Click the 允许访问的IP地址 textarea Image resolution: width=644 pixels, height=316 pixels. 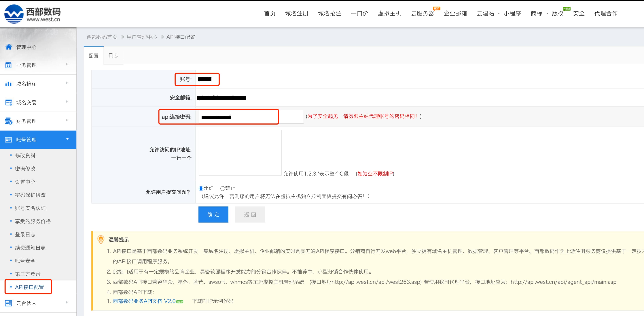[x=240, y=153]
